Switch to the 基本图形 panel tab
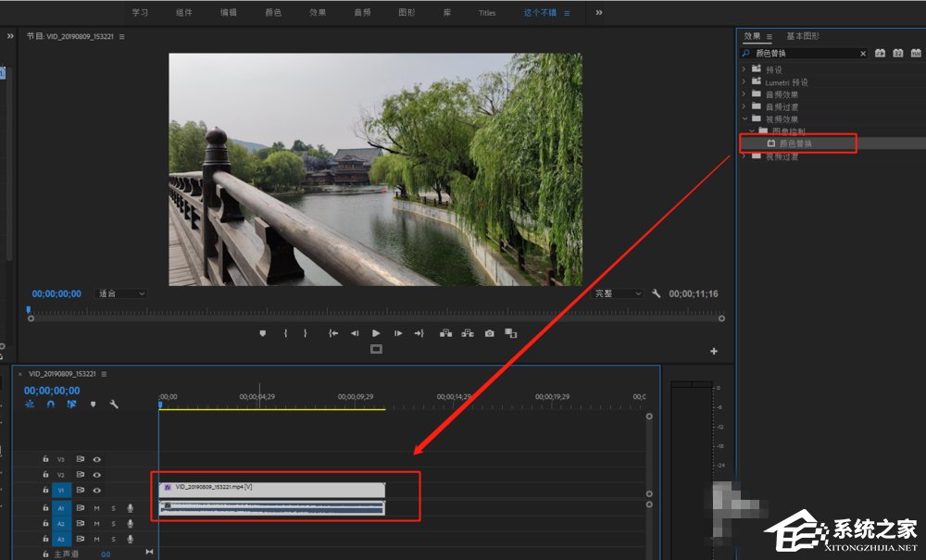The image size is (926, 560). click(x=803, y=36)
